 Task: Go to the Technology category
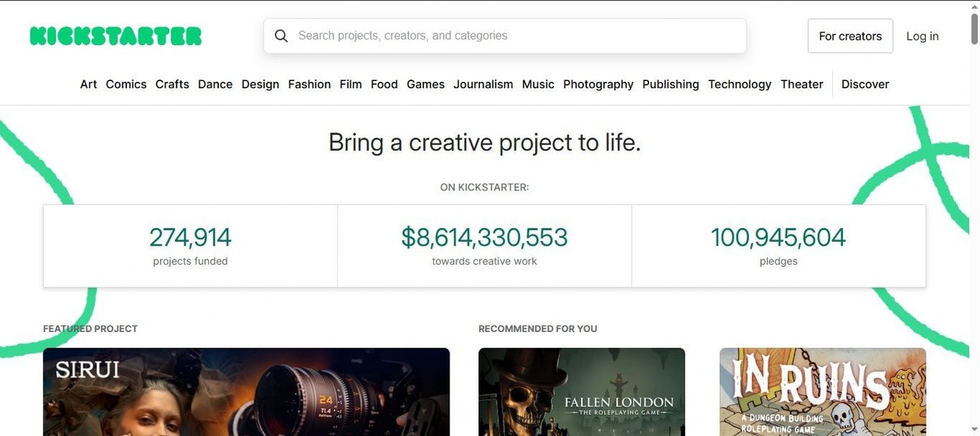[x=740, y=84]
